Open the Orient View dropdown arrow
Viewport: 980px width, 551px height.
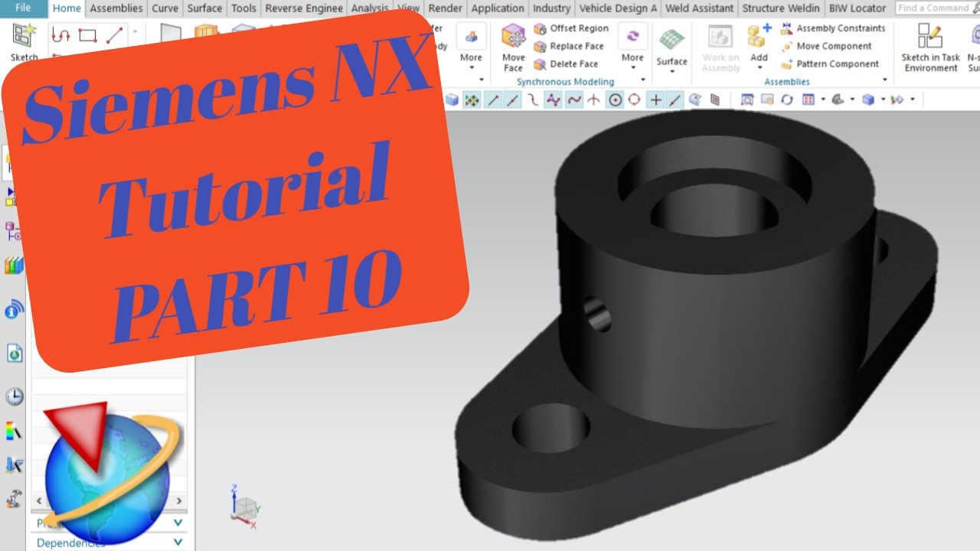(822, 99)
